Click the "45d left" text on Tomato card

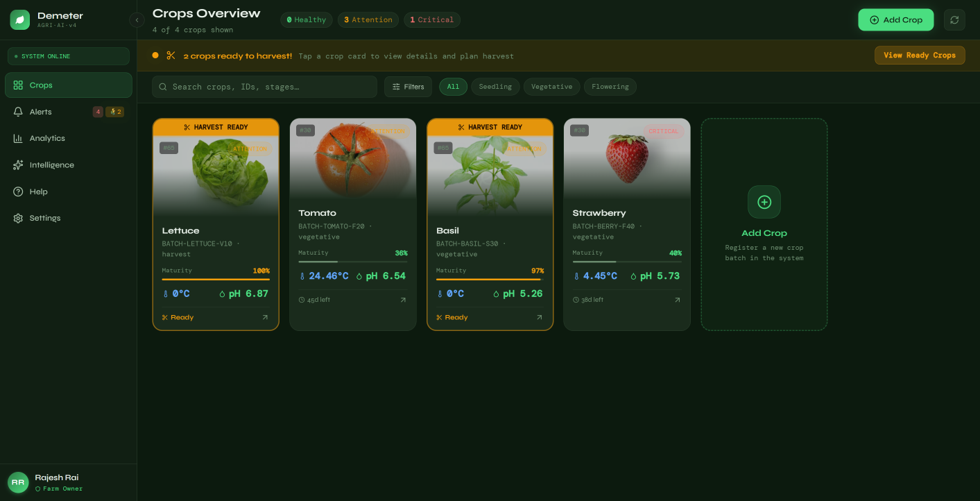[320, 300]
